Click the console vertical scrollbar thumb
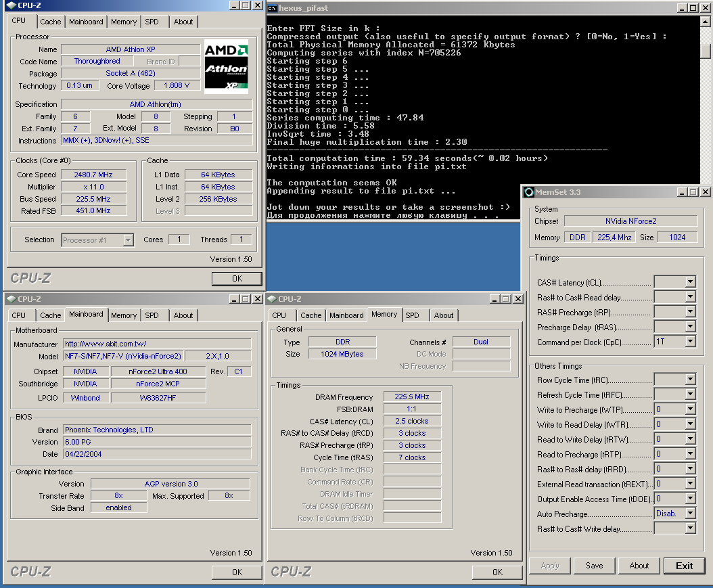Image resolution: width=713 pixels, height=588 pixels. tap(706, 51)
